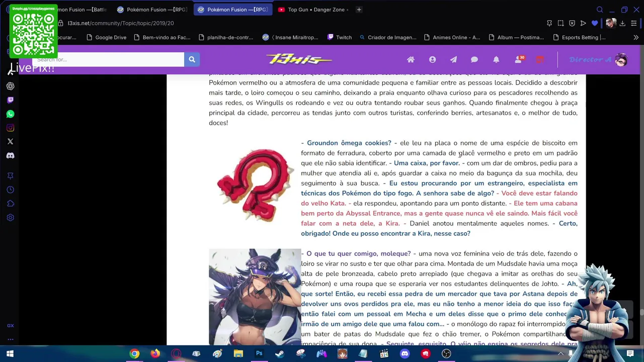
Task: Open Steam from the taskbar
Action: [280, 354]
